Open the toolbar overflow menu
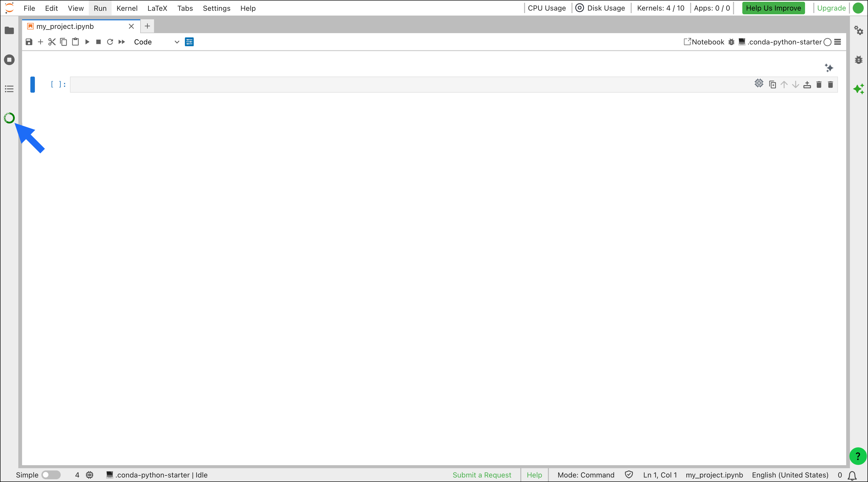 pyautogui.click(x=838, y=42)
